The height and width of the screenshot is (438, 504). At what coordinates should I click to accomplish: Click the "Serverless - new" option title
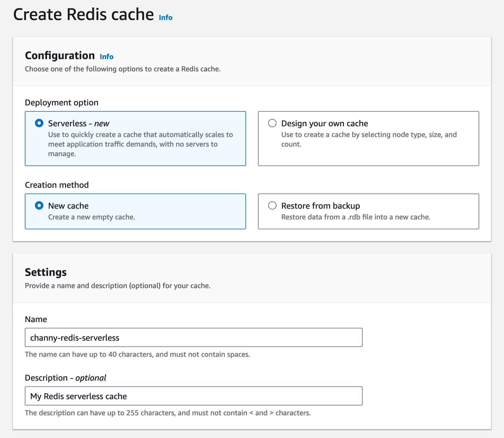79,123
